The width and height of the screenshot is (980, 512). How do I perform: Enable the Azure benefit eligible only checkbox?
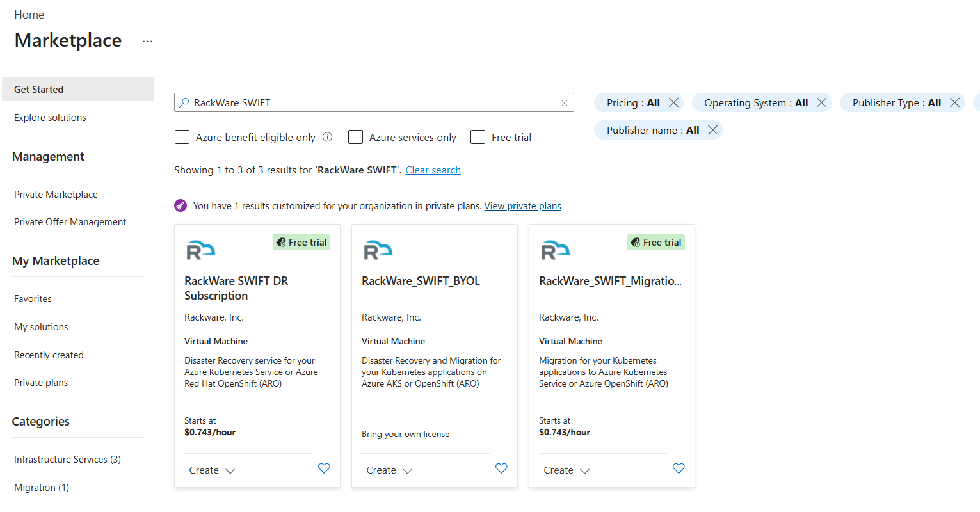[182, 137]
